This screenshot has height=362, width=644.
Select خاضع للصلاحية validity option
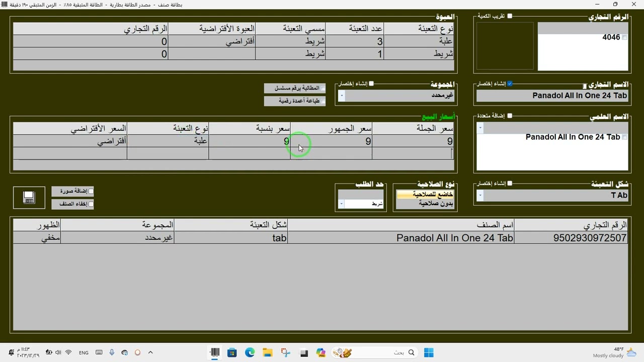tap(425, 195)
